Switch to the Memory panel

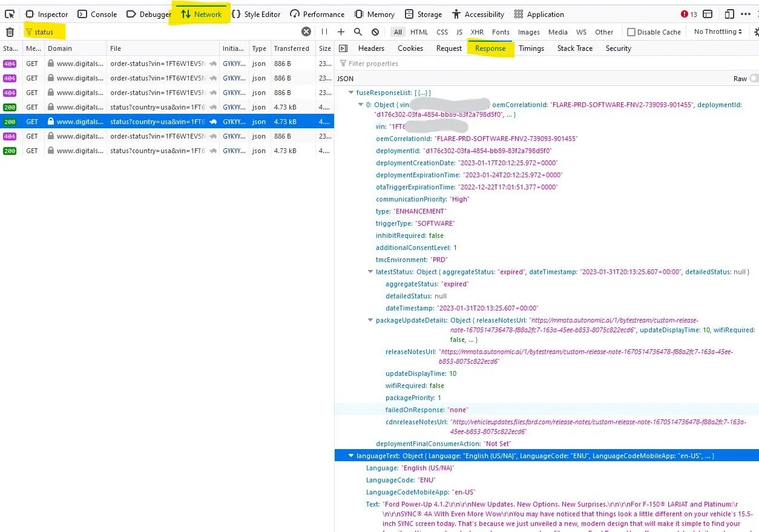click(x=374, y=14)
